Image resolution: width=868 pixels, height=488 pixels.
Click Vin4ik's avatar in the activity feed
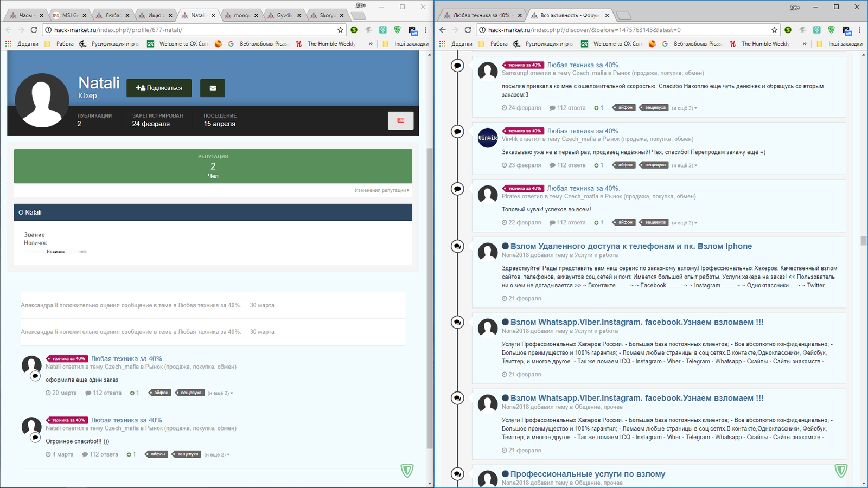[487, 138]
